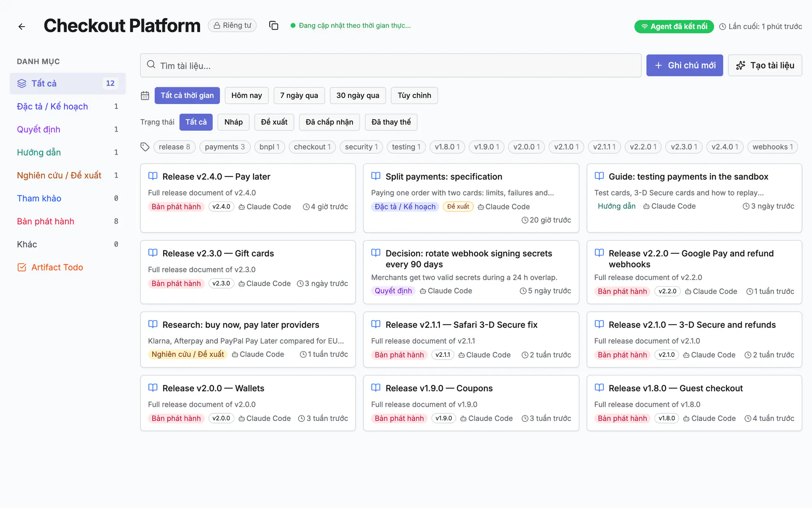Click v2.3.0 version badge on Gift cards card
This screenshot has width=812, height=508.
click(x=221, y=284)
